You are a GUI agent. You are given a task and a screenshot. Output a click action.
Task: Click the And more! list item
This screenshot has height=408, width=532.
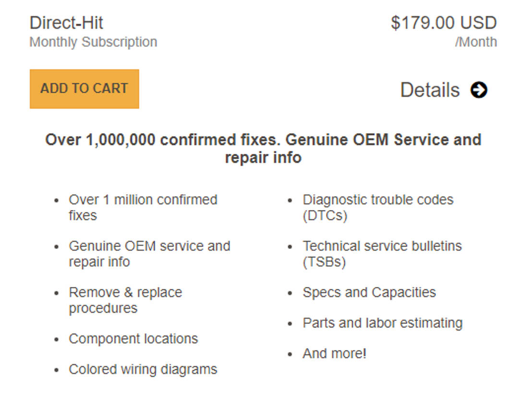coord(333,353)
